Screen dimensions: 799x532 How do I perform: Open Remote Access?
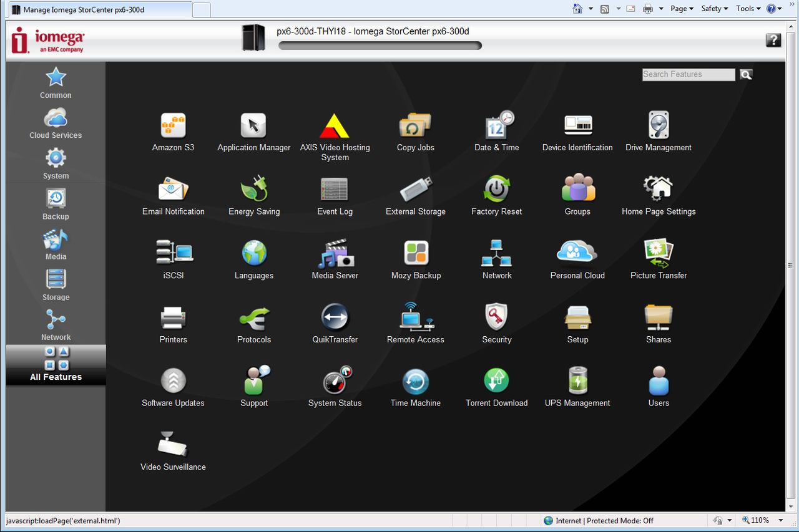(416, 324)
